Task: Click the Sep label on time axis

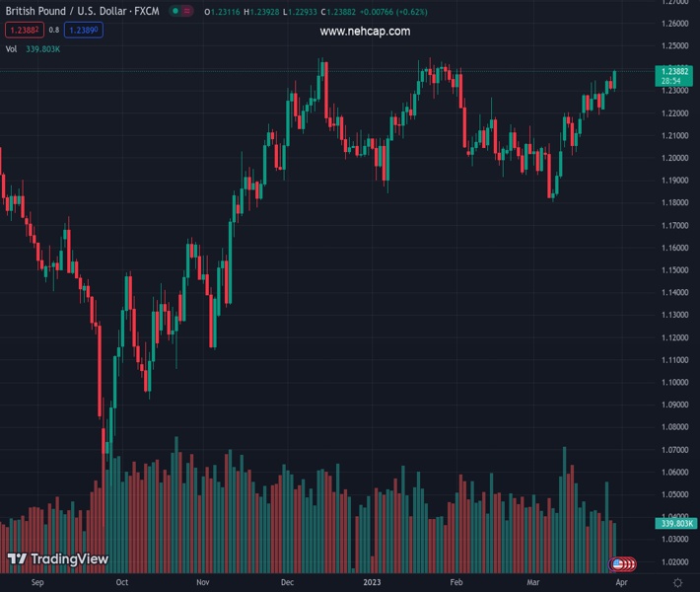Action: point(37,582)
